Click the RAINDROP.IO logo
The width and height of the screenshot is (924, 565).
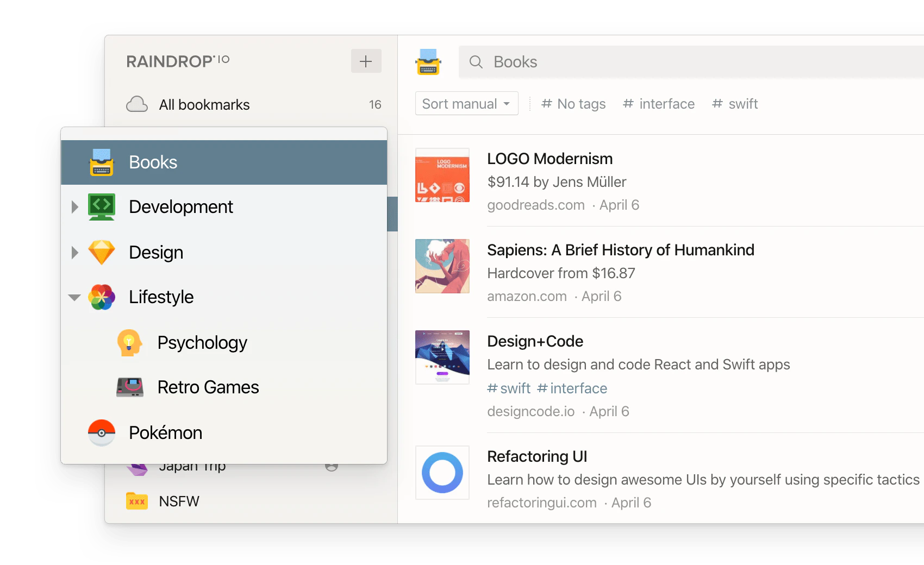pyautogui.click(x=178, y=61)
